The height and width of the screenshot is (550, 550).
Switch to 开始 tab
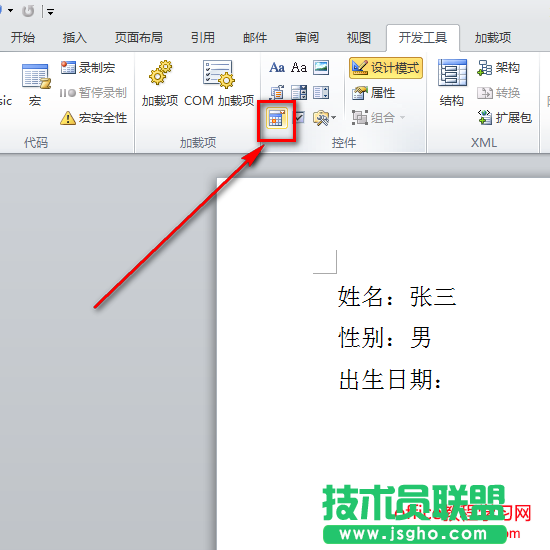pos(23,37)
